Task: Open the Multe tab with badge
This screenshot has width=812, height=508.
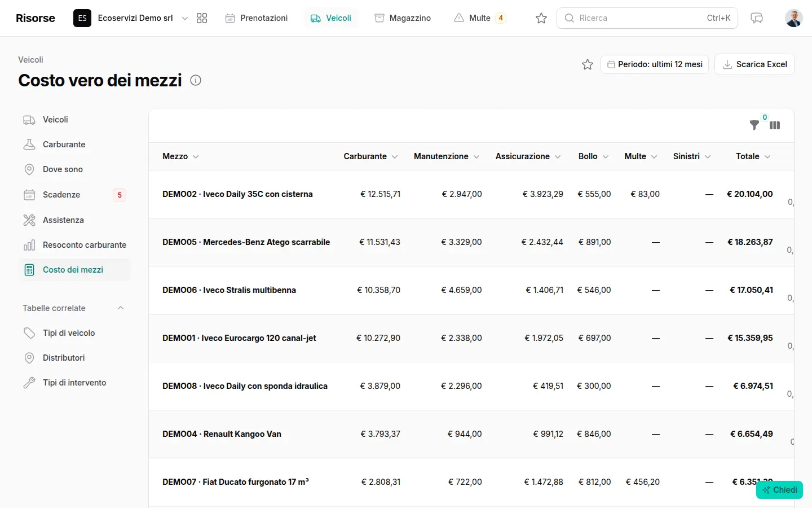Action: pyautogui.click(x=480, y=18)
